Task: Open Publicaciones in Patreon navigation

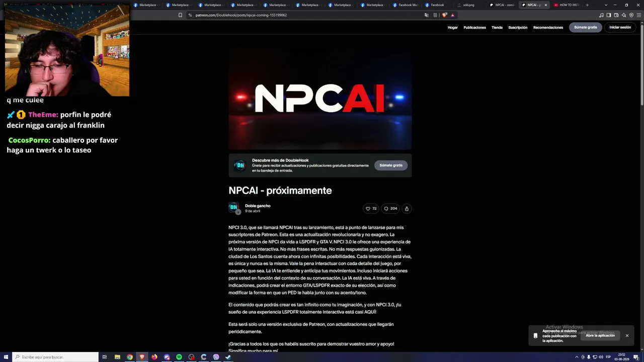Action: (474, 28)
